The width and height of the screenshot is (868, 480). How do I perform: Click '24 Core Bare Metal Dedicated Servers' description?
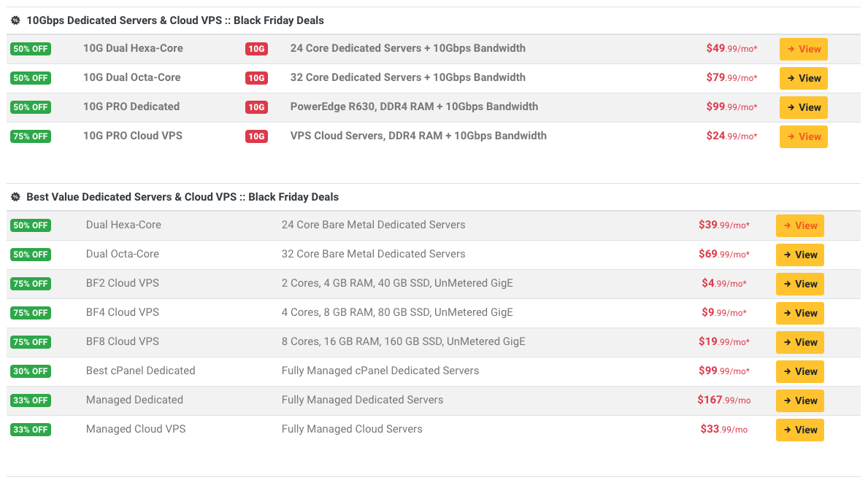(x=373, y=225)
